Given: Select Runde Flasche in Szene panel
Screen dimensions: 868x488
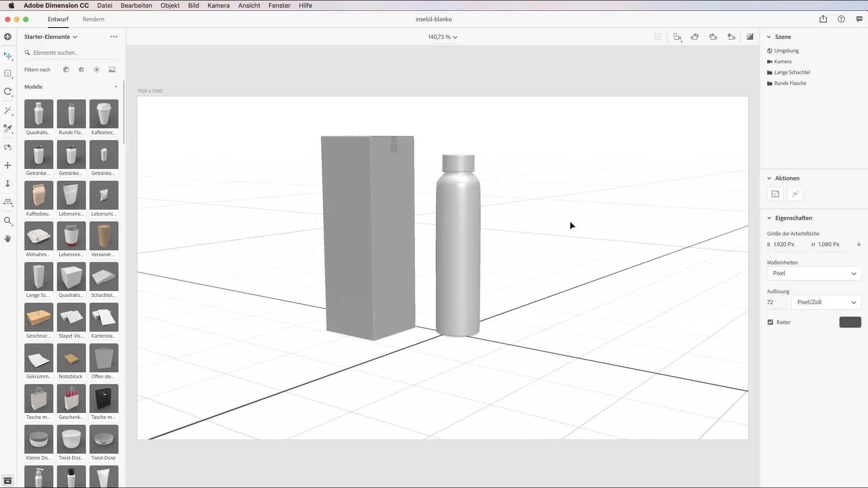Looking at the screenshot, I should [790, 83].
